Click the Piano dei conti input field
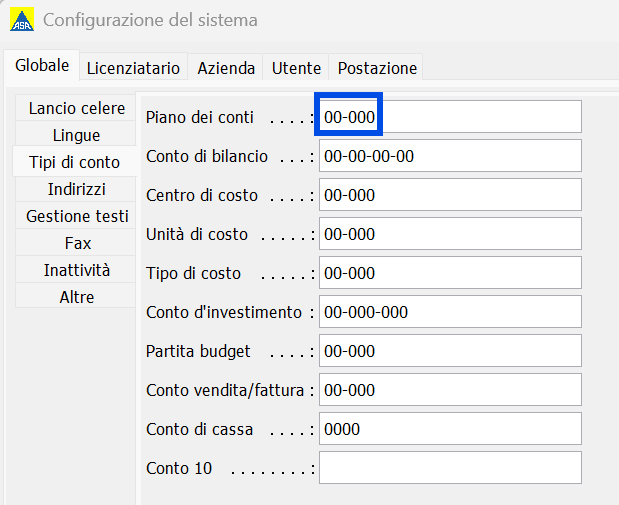The width and height of the screenshot is (619, 505). coord(450,117)
